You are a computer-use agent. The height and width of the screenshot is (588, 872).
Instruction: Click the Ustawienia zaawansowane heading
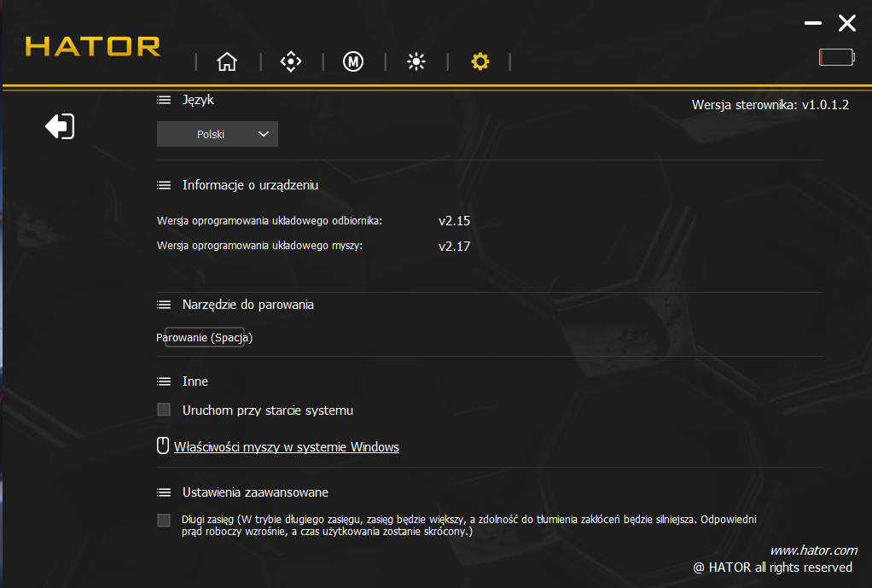click(255, 492)
